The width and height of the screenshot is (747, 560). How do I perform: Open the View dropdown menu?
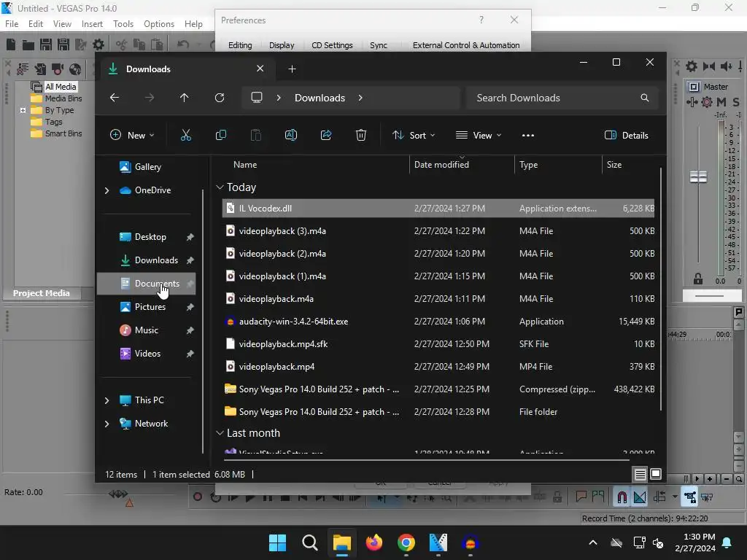point(479,135)
